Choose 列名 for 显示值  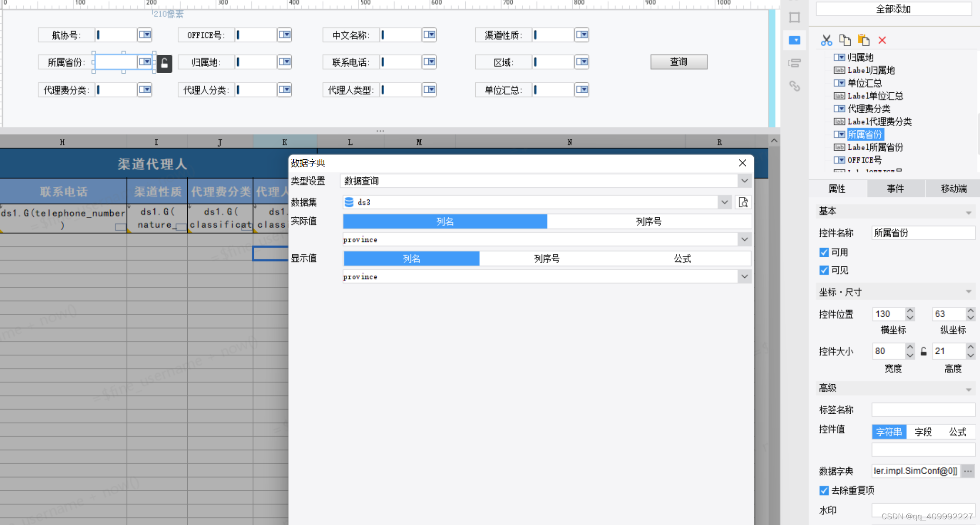(412, 259)
